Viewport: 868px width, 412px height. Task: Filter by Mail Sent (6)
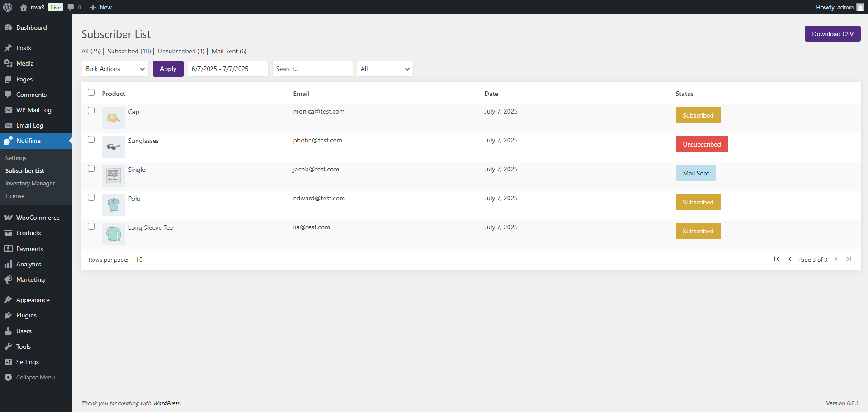[x=229, y=51]
